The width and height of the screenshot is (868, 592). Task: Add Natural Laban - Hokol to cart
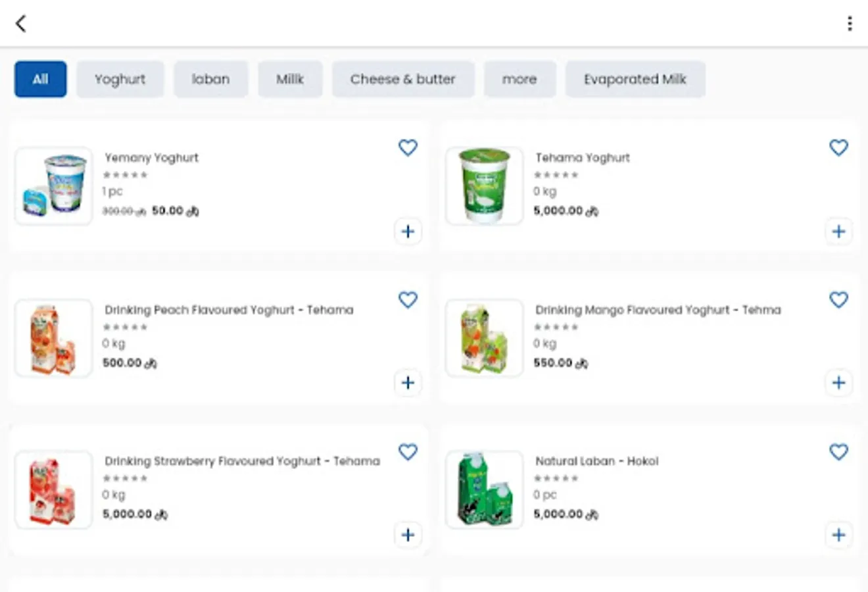(x=838, y=535)
